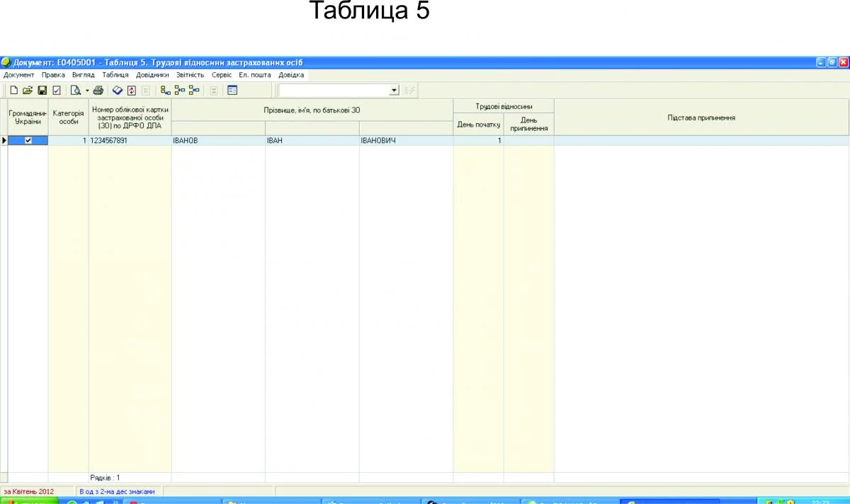Create a new document via toolbar icon
The width and height of the screenshot is (850, 504).
point(14,91)
